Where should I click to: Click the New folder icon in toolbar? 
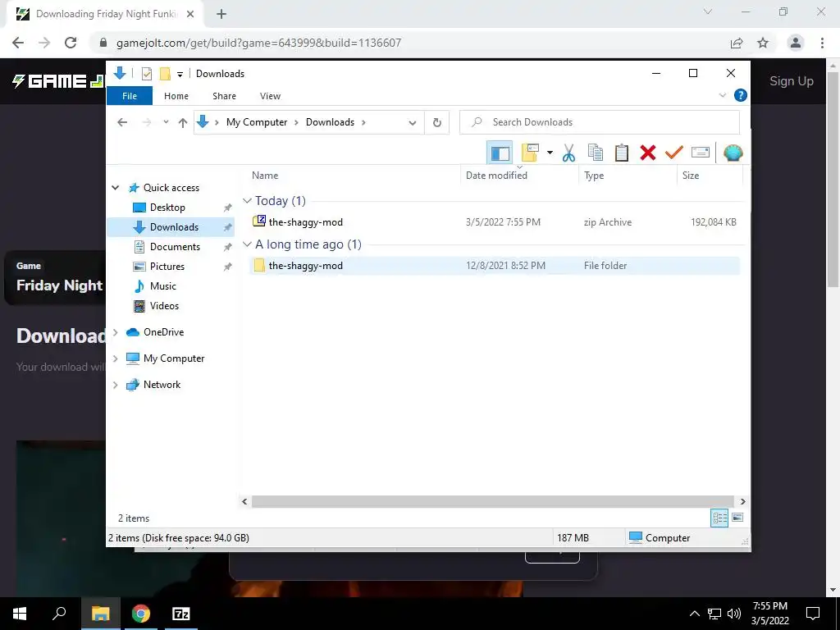click(530, 153)
